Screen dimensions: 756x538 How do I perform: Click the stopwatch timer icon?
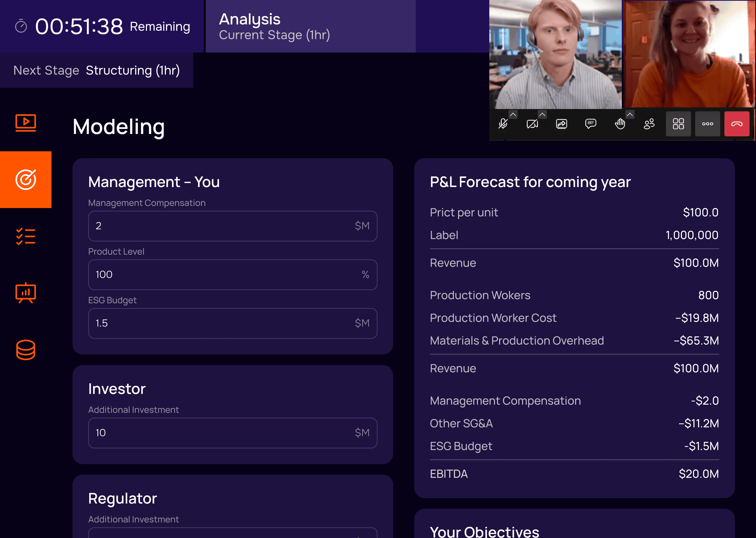(x=21, y=26)
